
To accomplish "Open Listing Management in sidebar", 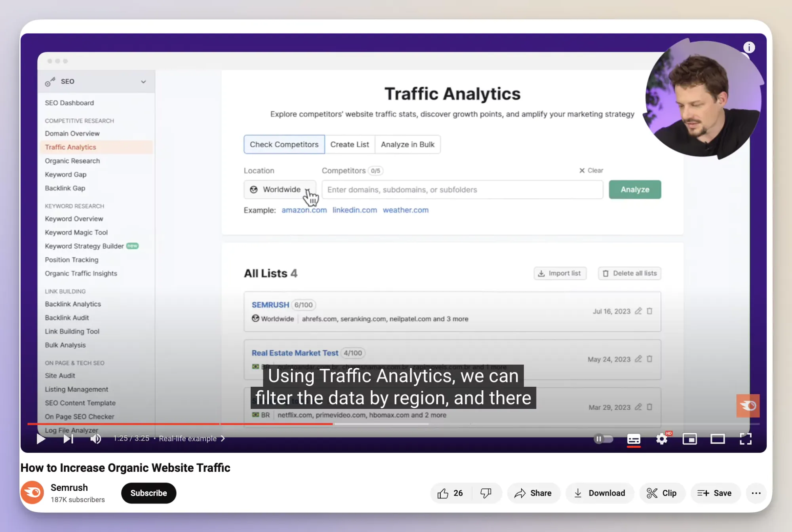I will 76,389.
